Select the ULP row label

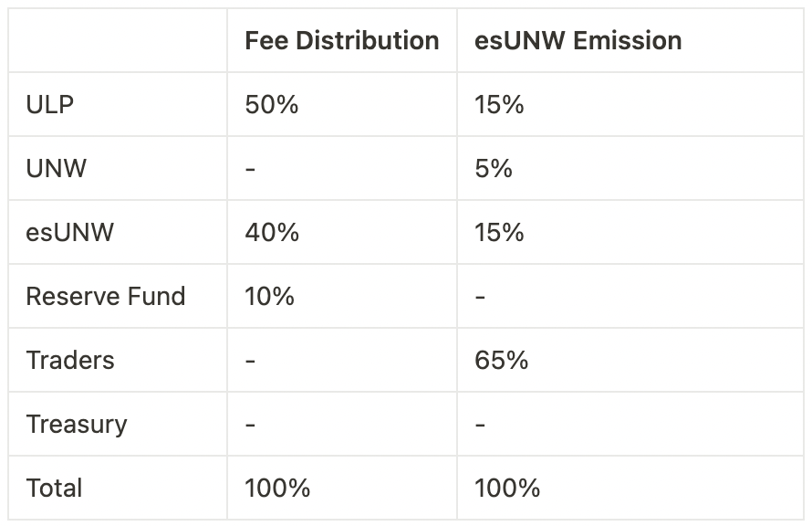(x=50, y=105)
